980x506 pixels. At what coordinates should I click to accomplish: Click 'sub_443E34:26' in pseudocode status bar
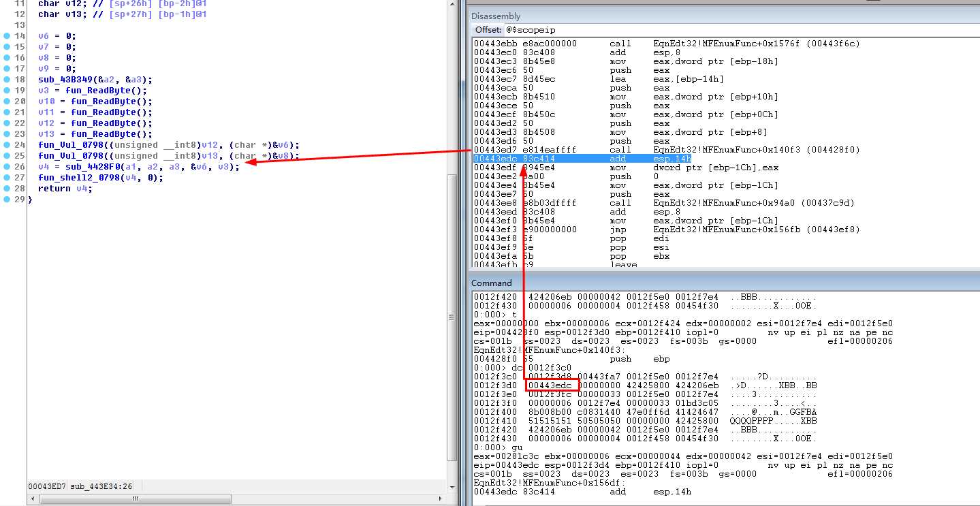pos(101,486)
